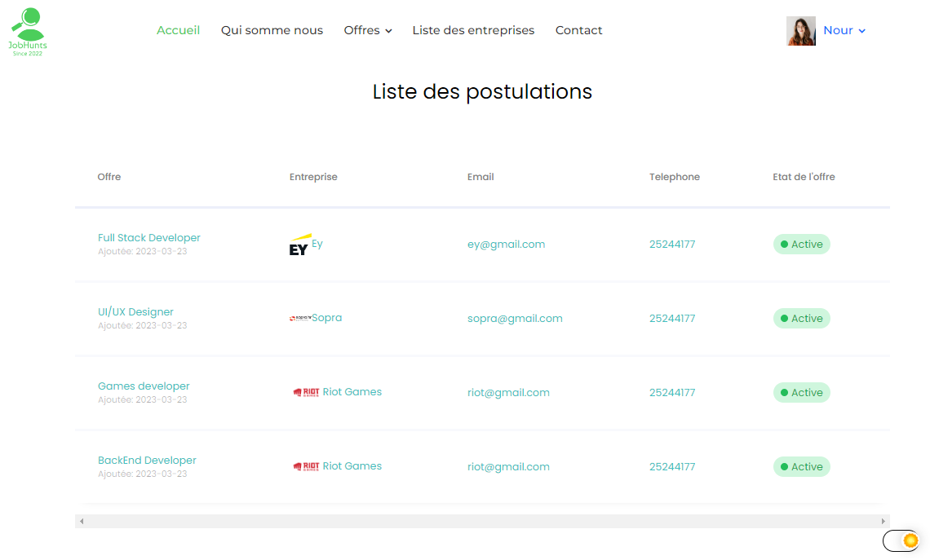Click the JobHunts logo
The width and height of the screenshot is (930, 560).
tap(28, 31)
